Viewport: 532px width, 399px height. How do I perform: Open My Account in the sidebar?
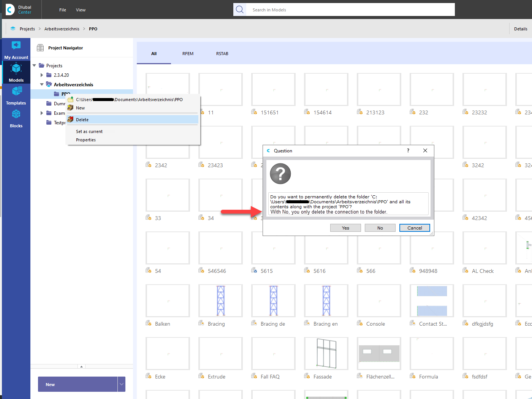(x=16, y=50)
